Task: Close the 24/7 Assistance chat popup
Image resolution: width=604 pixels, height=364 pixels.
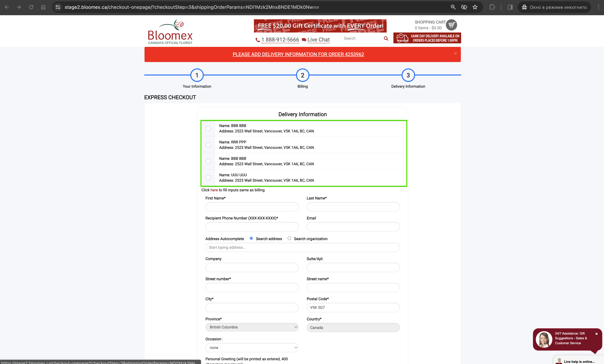Action: (x=596, y=334)
